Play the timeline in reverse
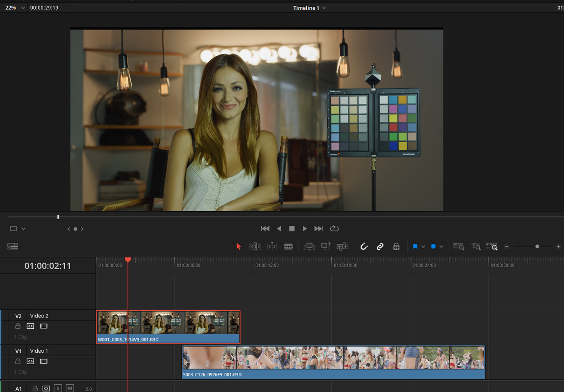This screenshot has height=392, width=564. point(279,229)
